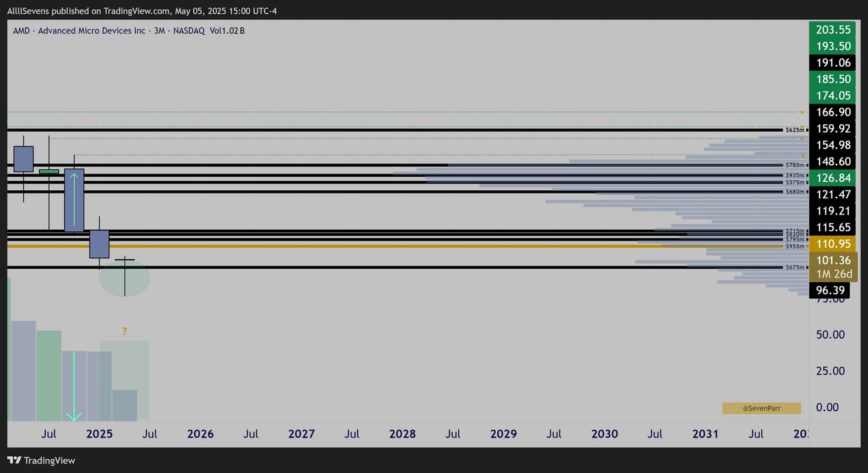Click the $955m level annotation

[x=794, y=247]
